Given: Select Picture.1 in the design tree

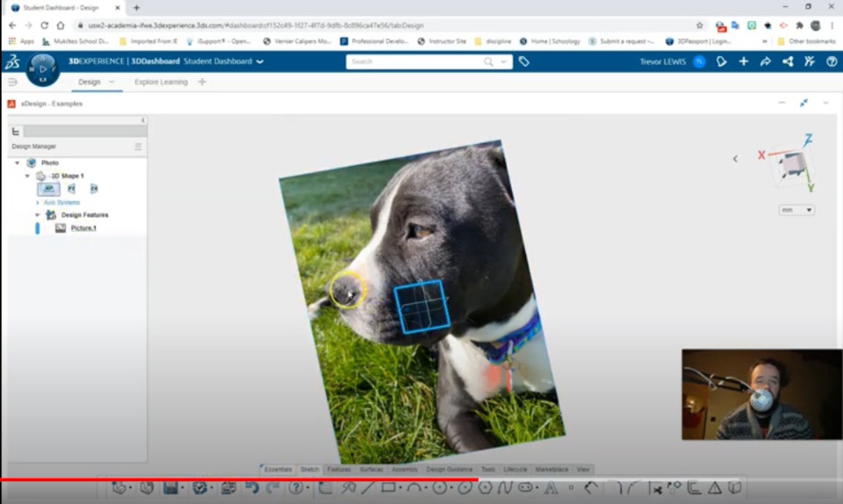Looking at the screenshot, I should tap(83, 227).
